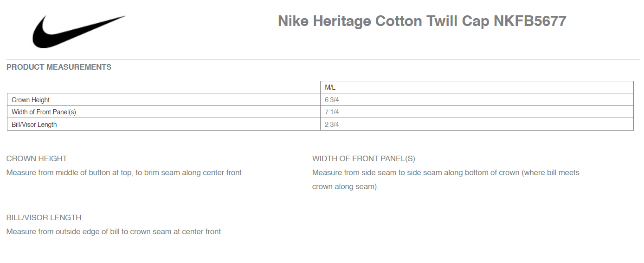Select the 2 3/4 visor length value

[332, 125]
